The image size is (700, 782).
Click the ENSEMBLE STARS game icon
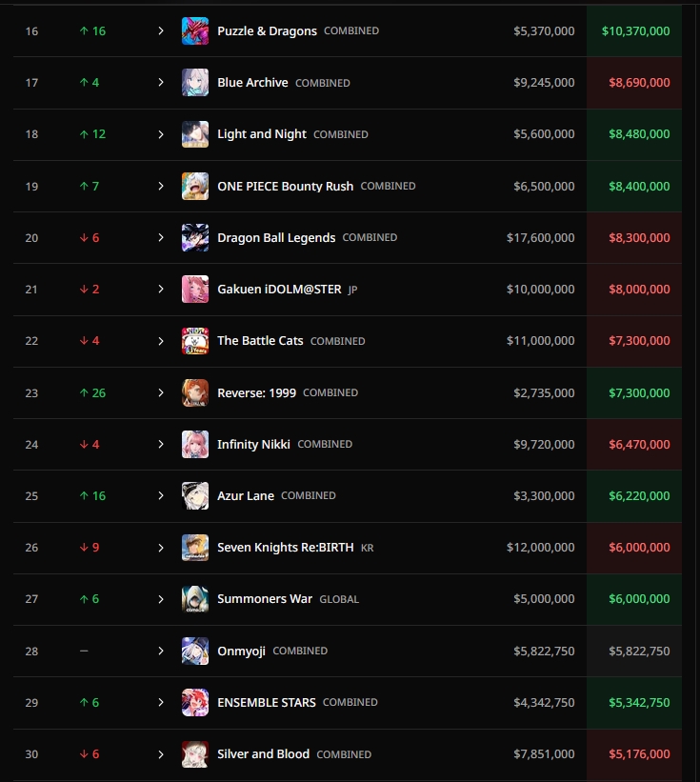point(195,703)
